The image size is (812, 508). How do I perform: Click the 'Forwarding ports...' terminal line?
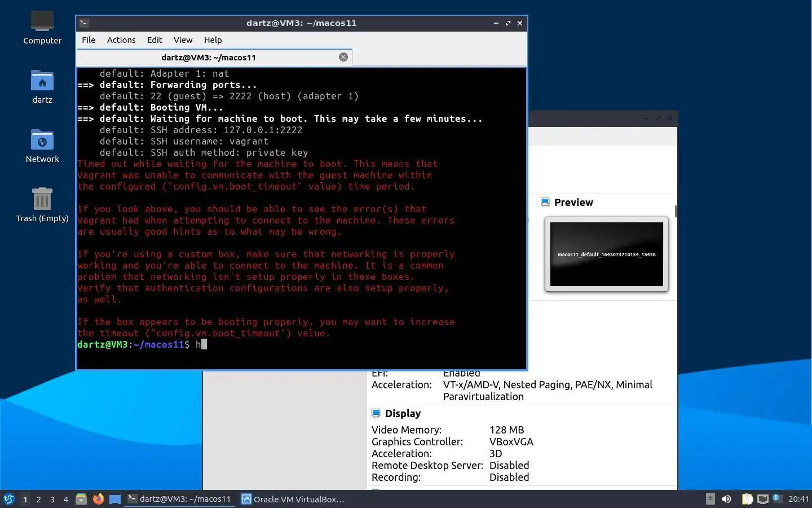pyautogui.click(x=167, y=85)
